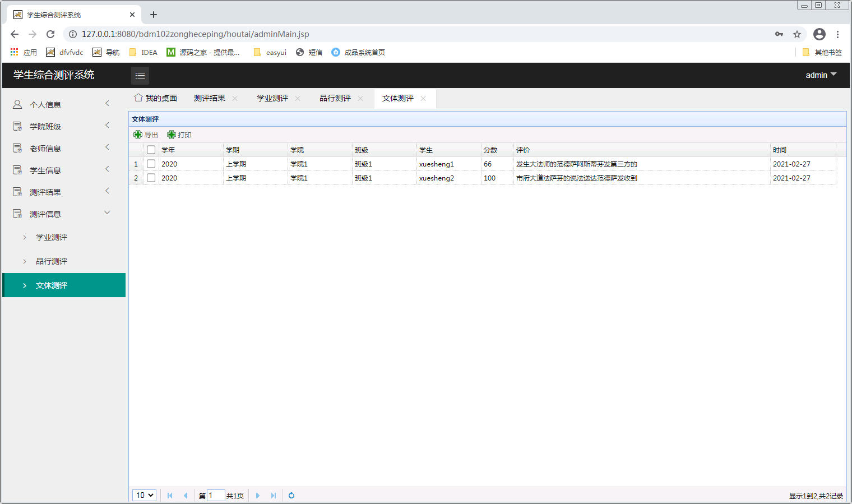Click the 学年 column header

tap(191, 150)
